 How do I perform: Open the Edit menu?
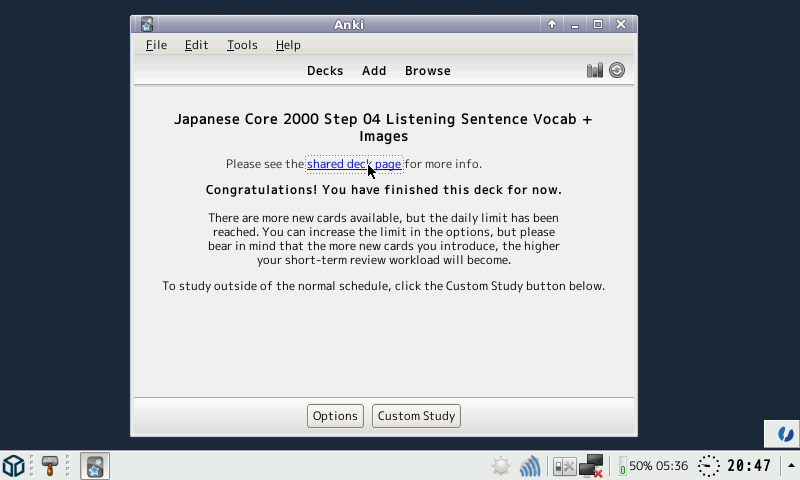[196, 45]
